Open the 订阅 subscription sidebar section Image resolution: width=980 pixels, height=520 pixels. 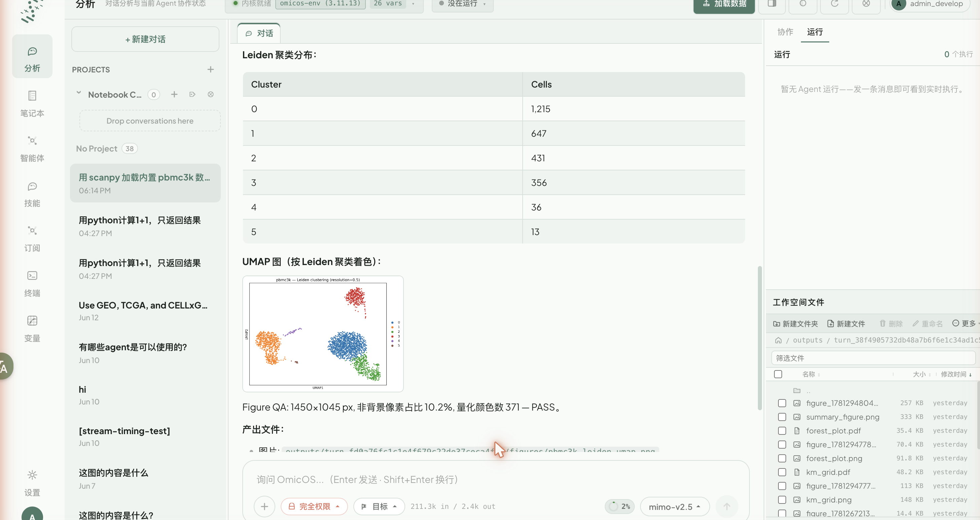(x=32, y=238)
